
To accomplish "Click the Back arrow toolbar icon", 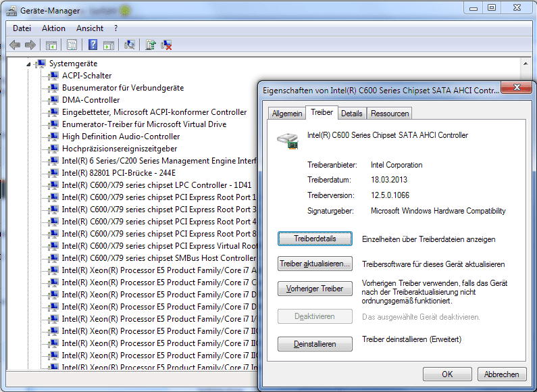I will click(15, 45).
